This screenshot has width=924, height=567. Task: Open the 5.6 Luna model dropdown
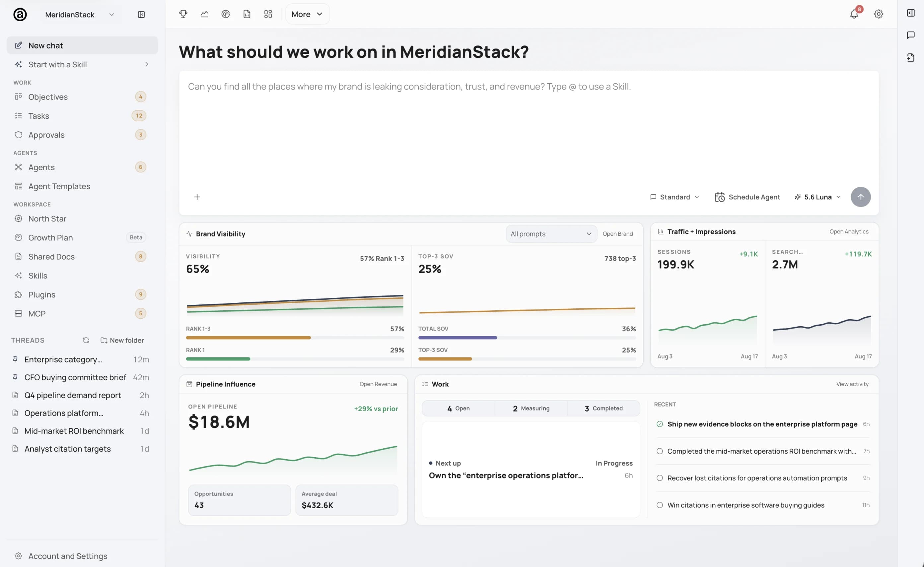pos(817,197)
